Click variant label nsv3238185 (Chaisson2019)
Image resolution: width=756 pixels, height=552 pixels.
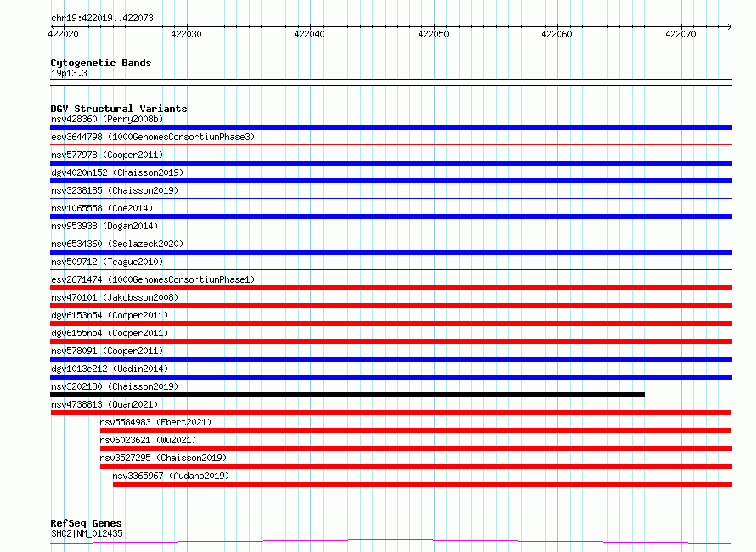click(115, 190)
